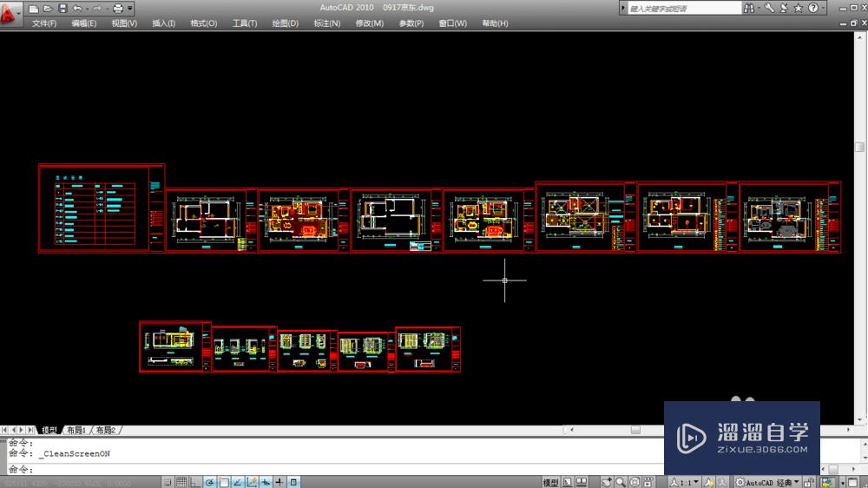Click the Plot printer icon
868x488 pixels.
pos(118,9)
